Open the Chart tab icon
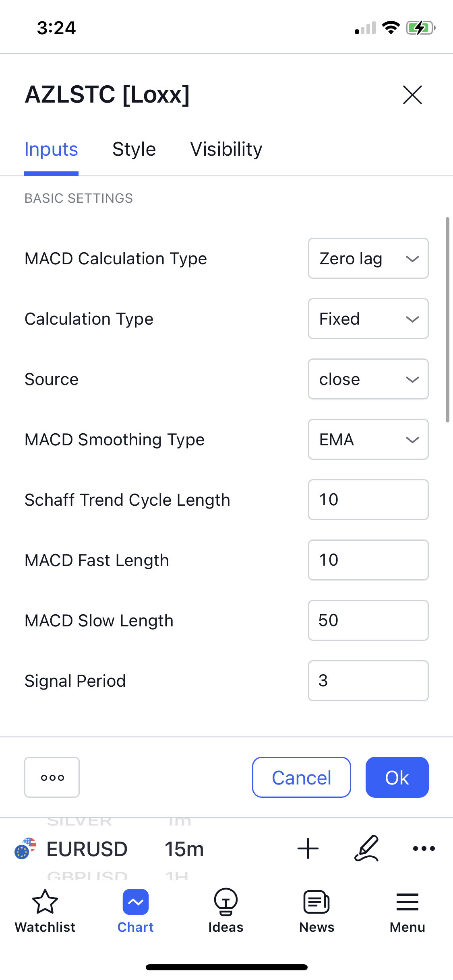453x980 pixels. pyautogui.click(x=135, y=902)
